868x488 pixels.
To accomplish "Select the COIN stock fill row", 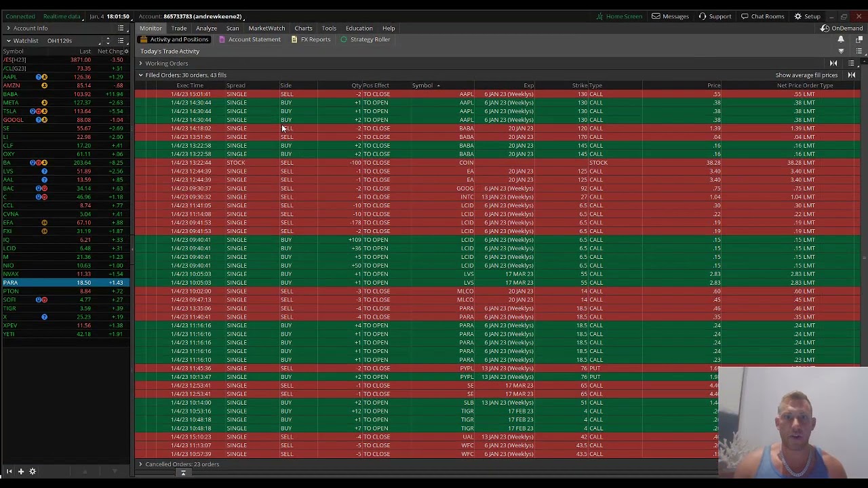I will pyautogui.click(x=497, y=163).
